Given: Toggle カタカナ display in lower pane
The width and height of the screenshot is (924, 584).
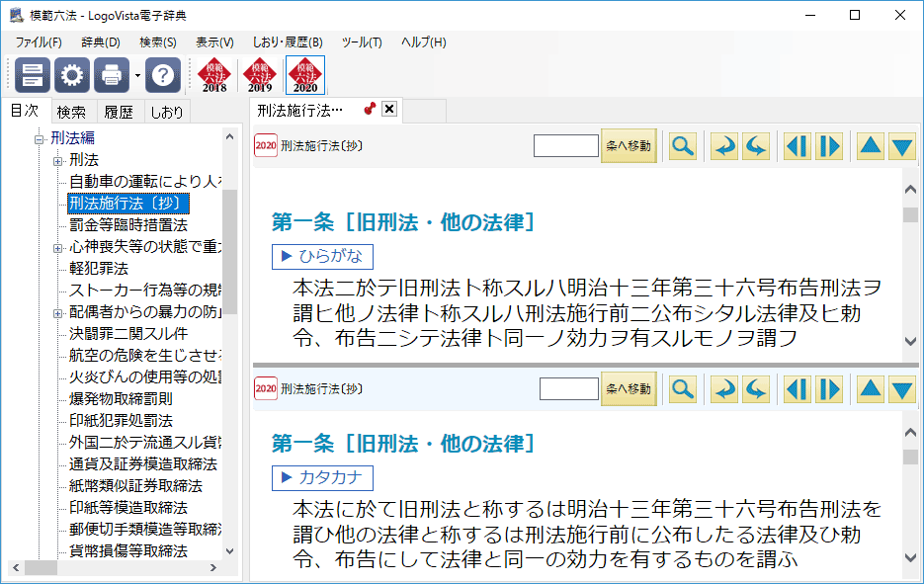Looking at the screenshot, I should 322,477.
